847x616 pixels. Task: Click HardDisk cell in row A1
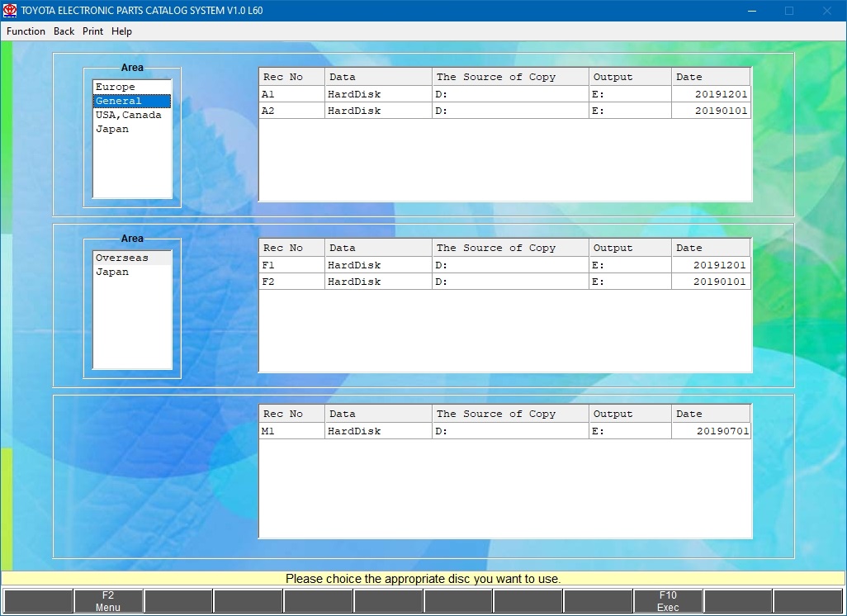click(x=378, y=94)
